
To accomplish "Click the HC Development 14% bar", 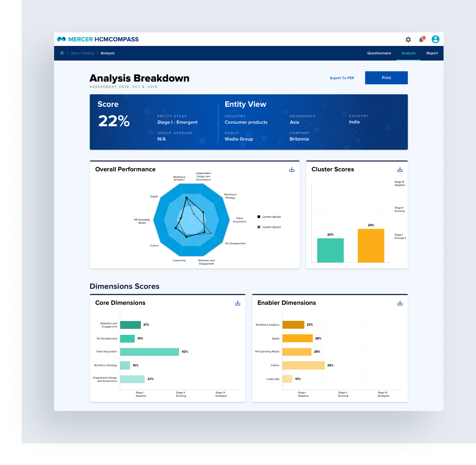I will point(127,338).
